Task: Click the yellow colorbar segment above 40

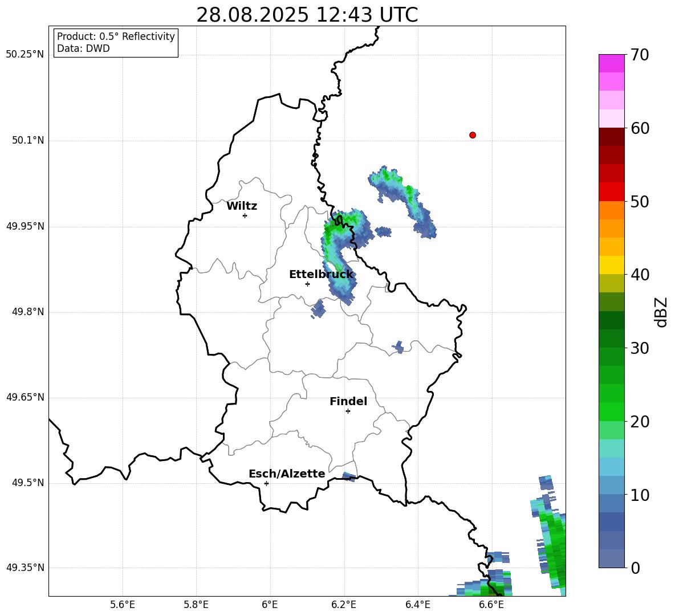Action: [611, 265]
